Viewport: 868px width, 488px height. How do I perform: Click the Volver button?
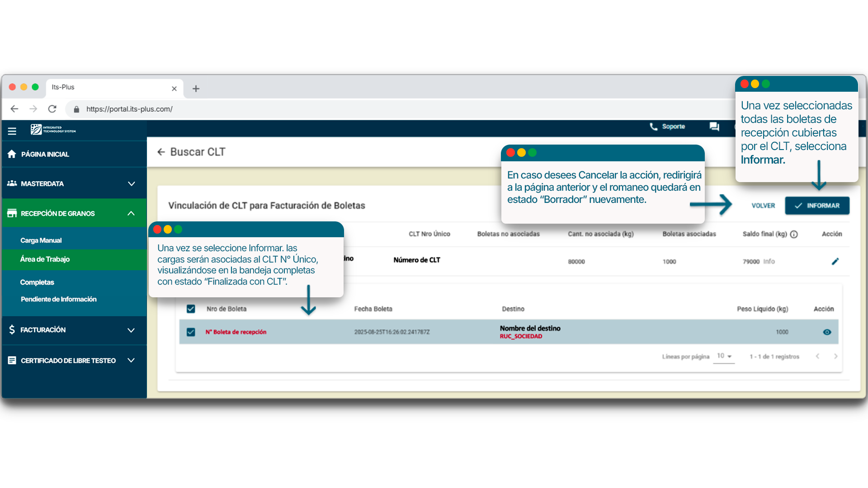[763, 206]
